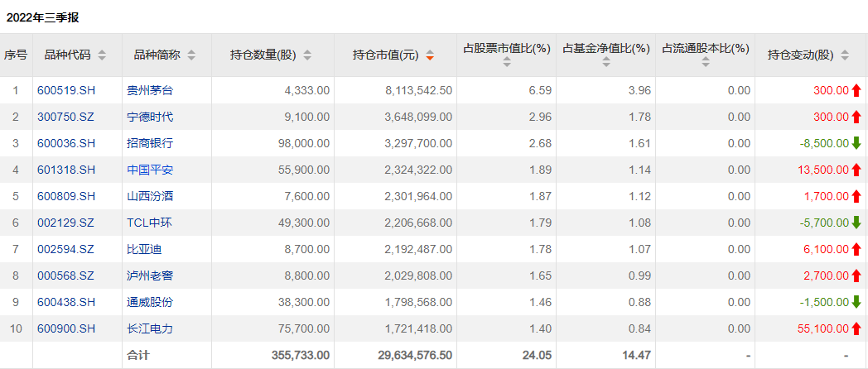The width and height of the screenshot is (868, 369).
Task: Open stock code 601318.SH link
Action: [x=66, y=170]
